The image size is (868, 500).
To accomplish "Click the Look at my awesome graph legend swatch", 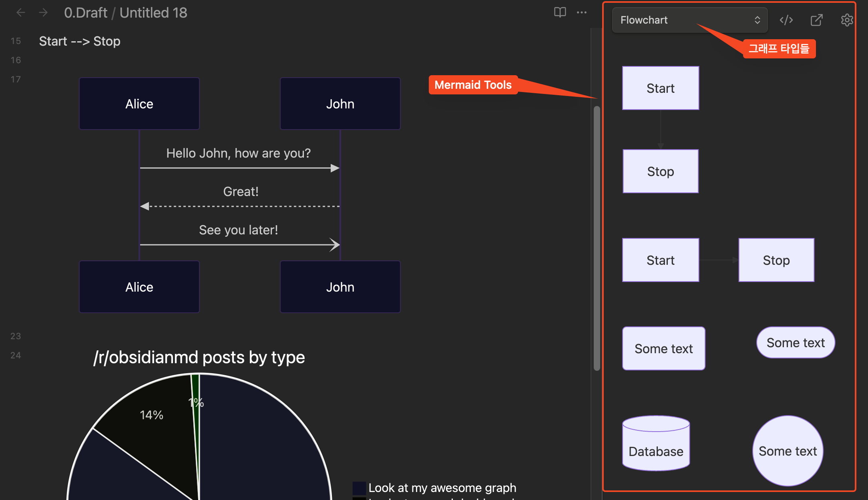I will 359,488.
